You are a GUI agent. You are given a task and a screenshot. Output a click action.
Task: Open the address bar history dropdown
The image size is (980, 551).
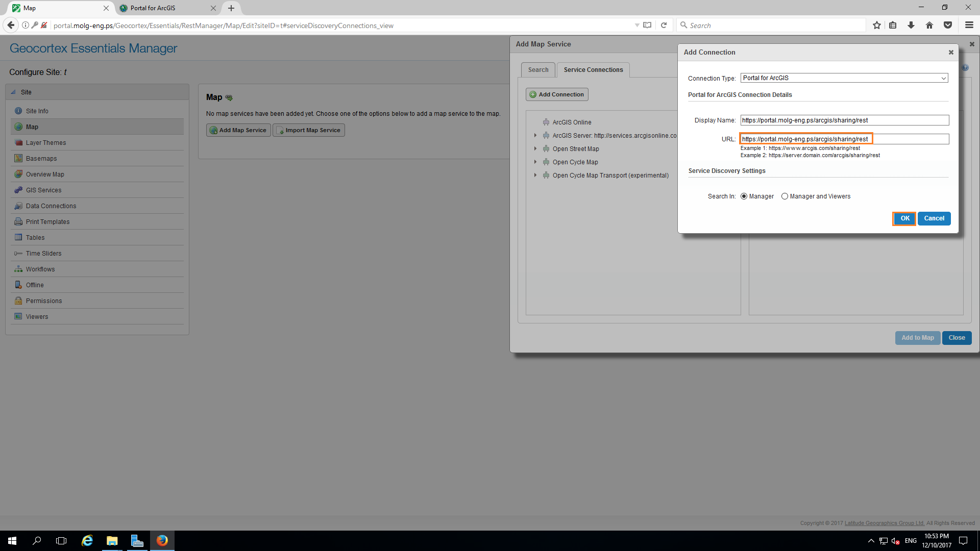pyautogui.click(x=637, y=26)
